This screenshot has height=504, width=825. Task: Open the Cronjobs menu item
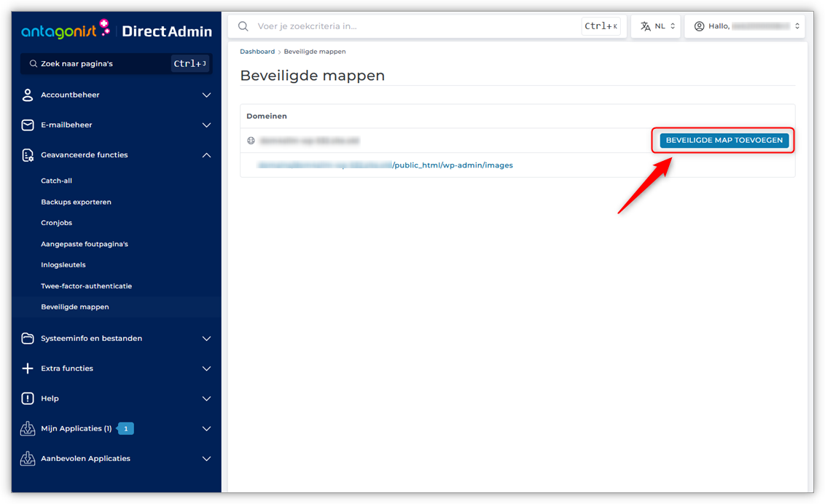point(57,223)
